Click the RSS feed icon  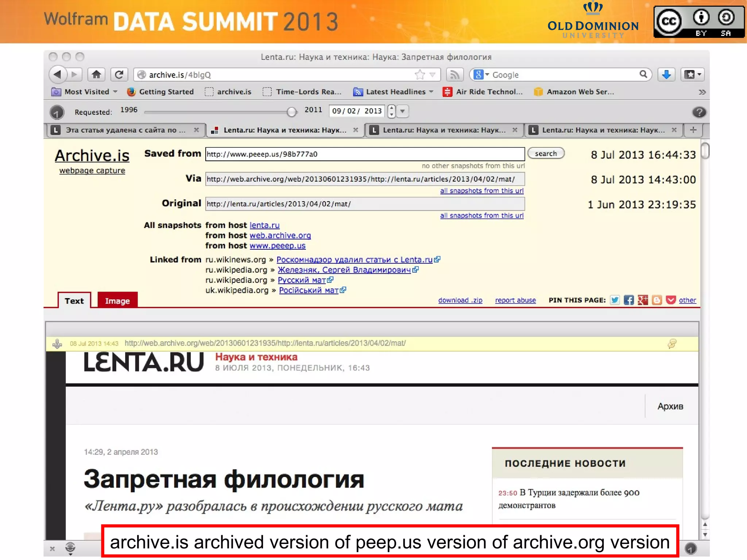[x=454, y=75]
